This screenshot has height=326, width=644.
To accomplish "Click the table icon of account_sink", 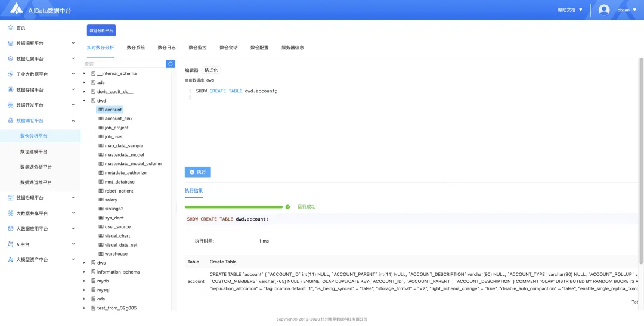I will pos(101,119).
